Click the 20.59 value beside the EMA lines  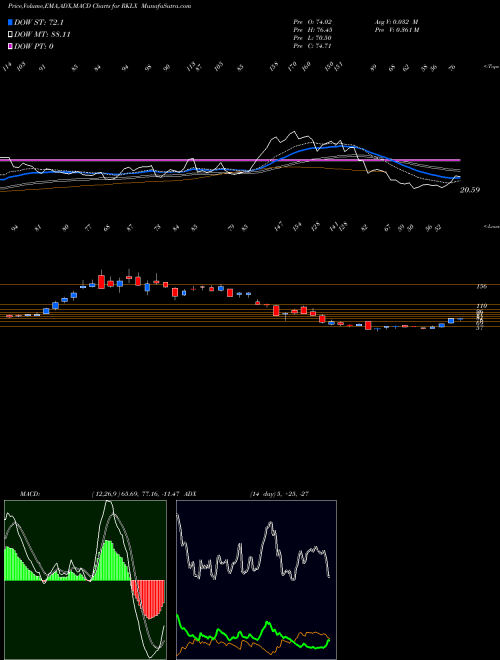coord(470,190)
